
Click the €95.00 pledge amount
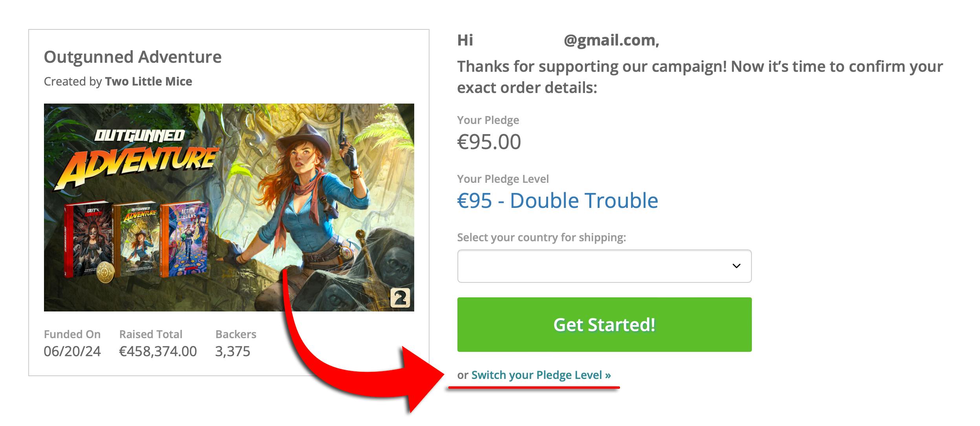pos(489,142)
